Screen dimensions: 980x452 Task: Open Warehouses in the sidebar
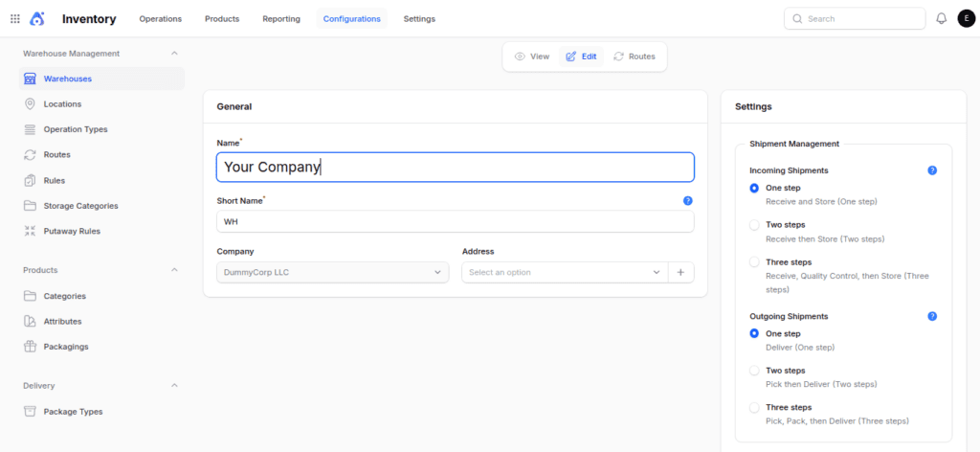click(101, 79)
